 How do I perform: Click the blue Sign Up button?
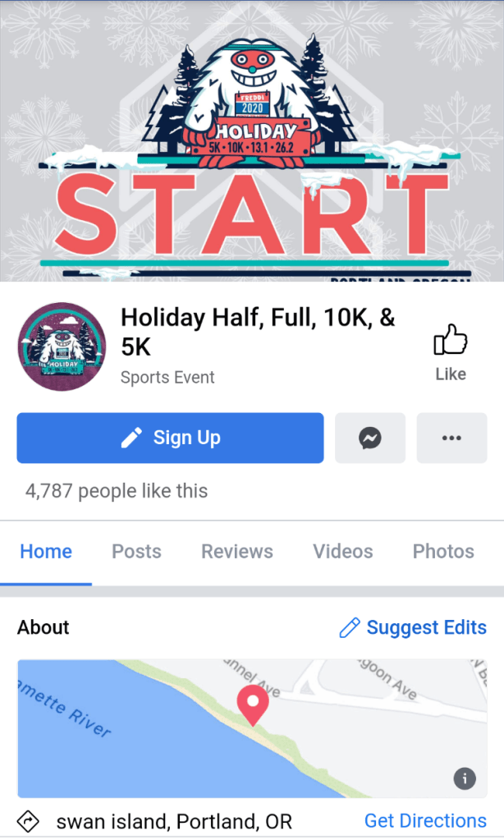170,438
